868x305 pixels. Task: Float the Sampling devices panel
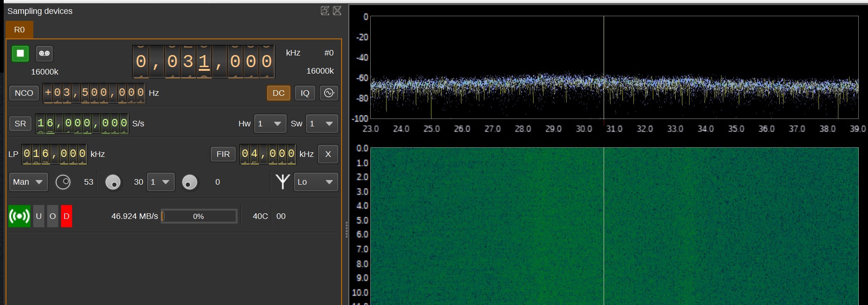pyautogui.click(x=325, y=11)
